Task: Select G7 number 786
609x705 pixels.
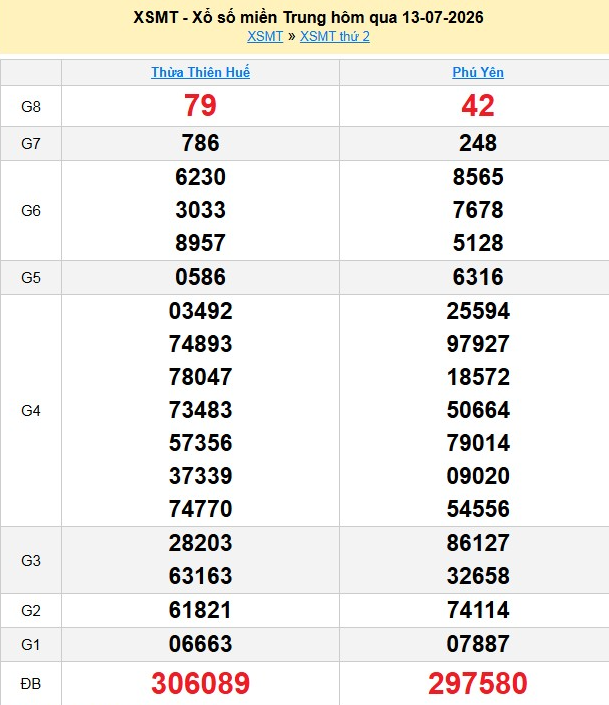Action: pos(200,143)
